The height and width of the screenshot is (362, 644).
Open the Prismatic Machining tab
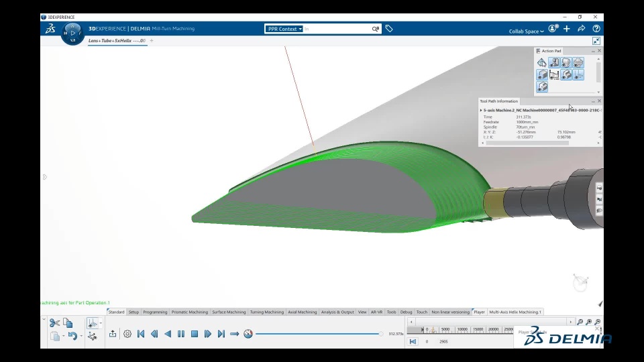click(189, 312)
